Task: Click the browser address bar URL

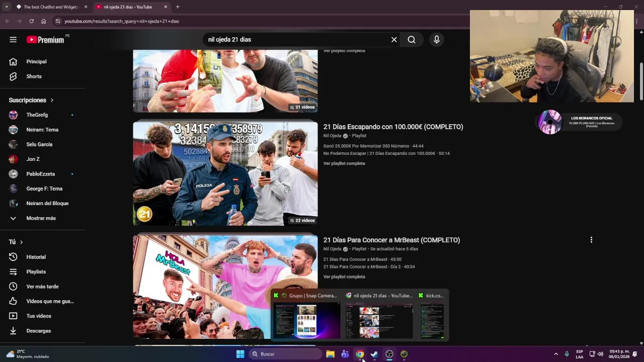Action: 122,21
